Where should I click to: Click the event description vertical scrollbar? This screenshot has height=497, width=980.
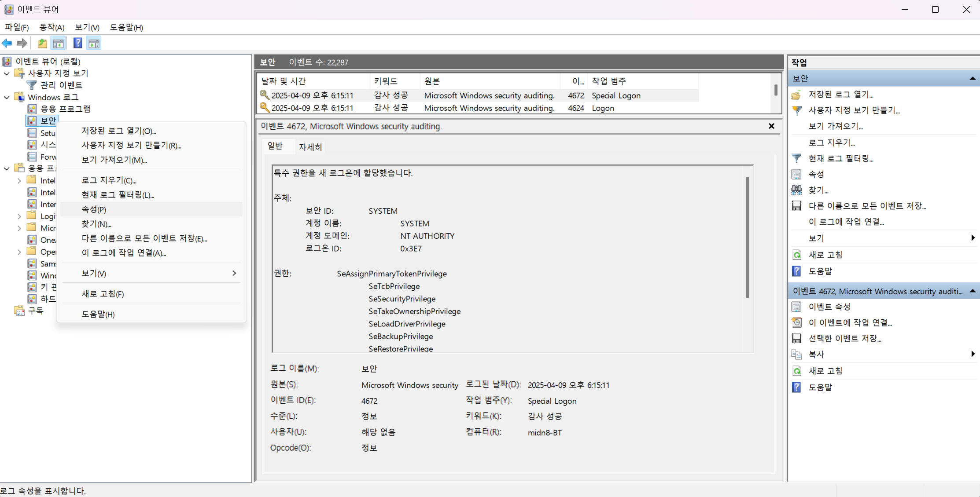[x=747, y=238]
